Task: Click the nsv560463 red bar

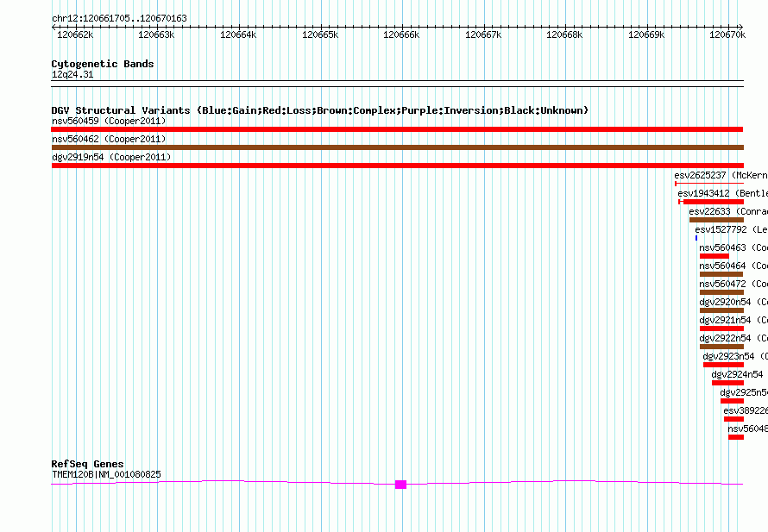Action: 714,256
